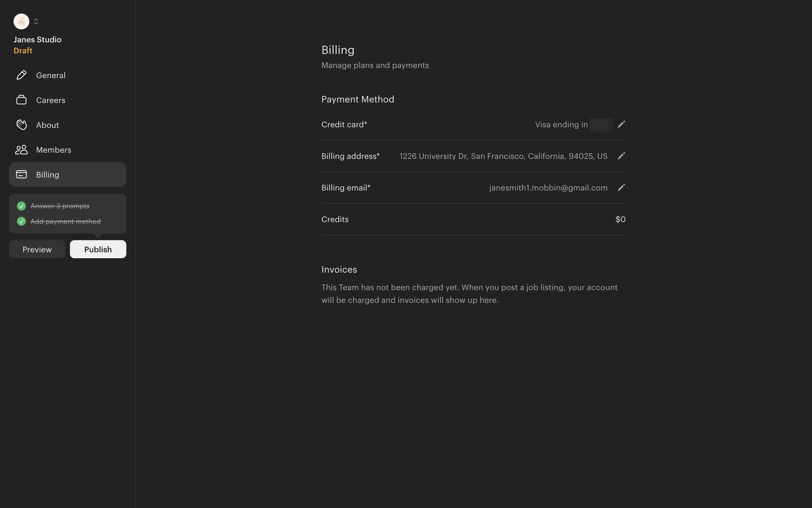
Task: Click the people icon beside Members
Action: [x=21, y=150]
